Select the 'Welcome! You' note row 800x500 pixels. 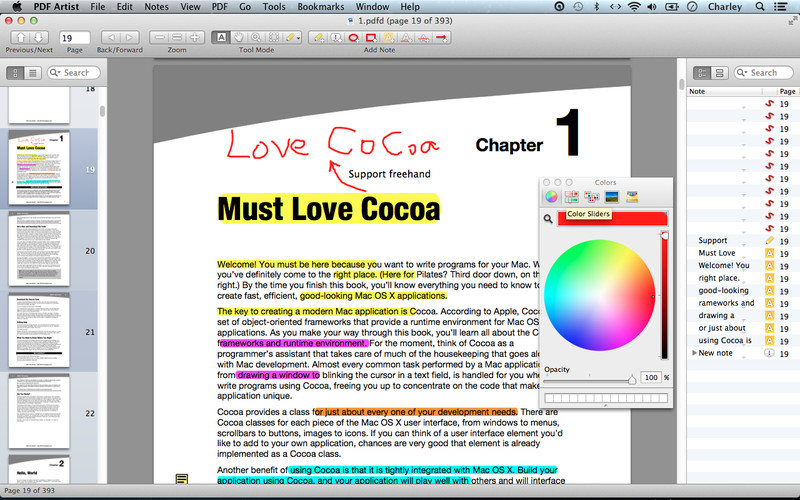point(743,265)
